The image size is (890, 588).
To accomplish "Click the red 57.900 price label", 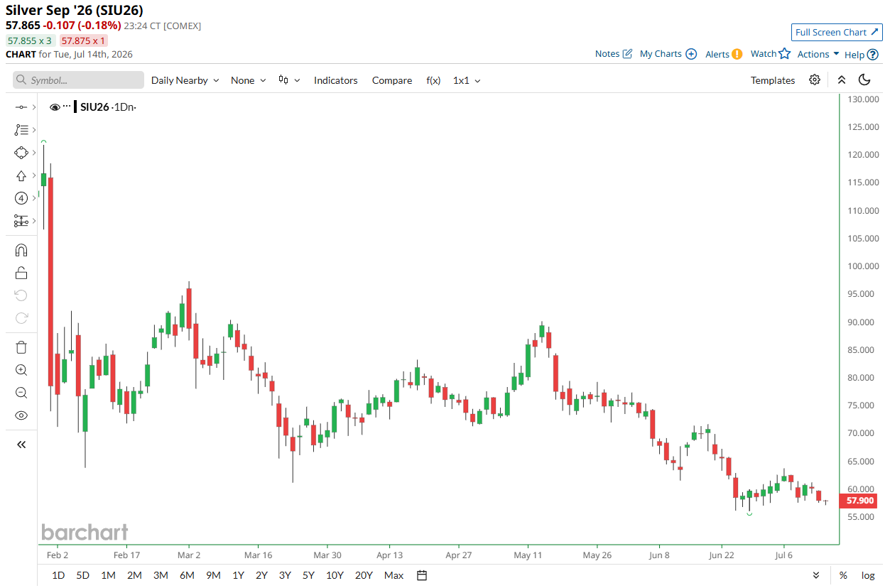I will click(x=859, y=501).
